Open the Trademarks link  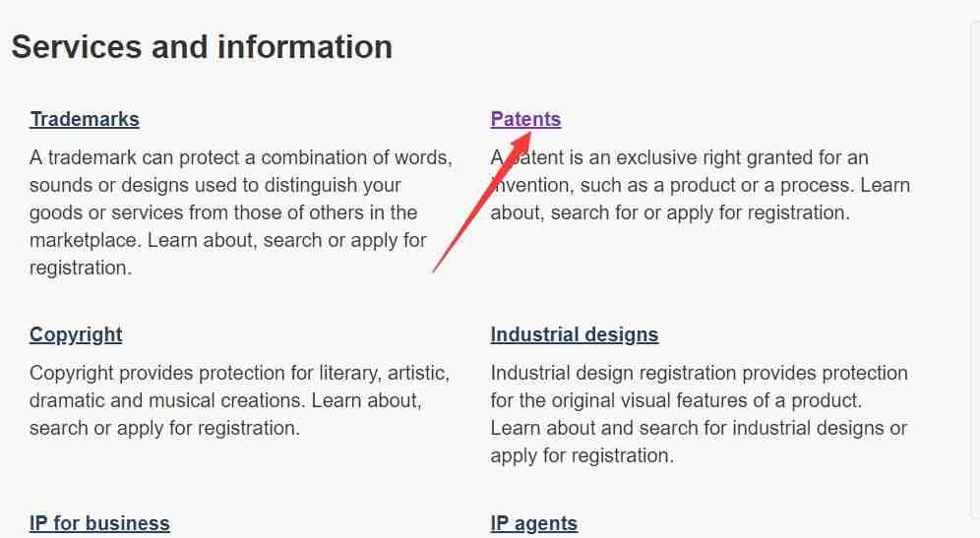(85, 119)
